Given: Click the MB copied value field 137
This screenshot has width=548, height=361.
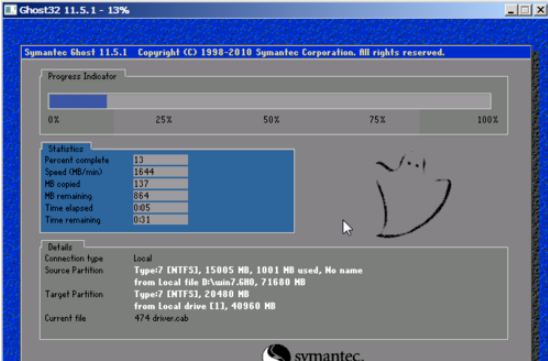Looking at the screenshot, I should [x=160, y=183].
